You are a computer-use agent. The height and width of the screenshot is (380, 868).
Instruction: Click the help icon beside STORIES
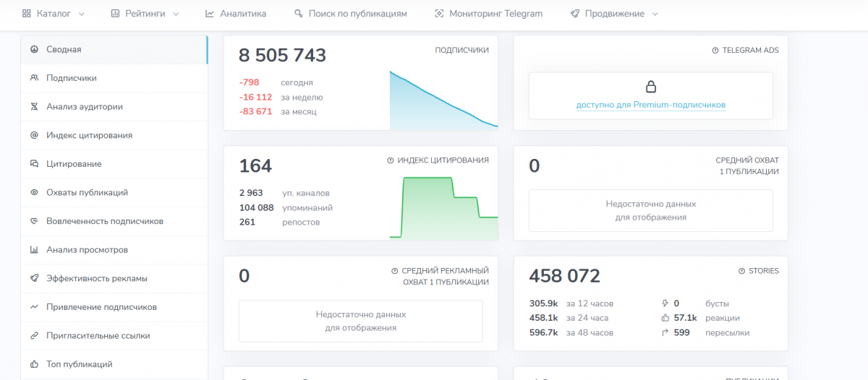point(742,271)
